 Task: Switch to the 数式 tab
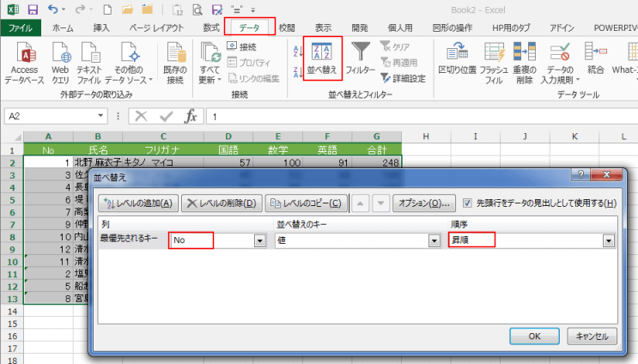211,27
